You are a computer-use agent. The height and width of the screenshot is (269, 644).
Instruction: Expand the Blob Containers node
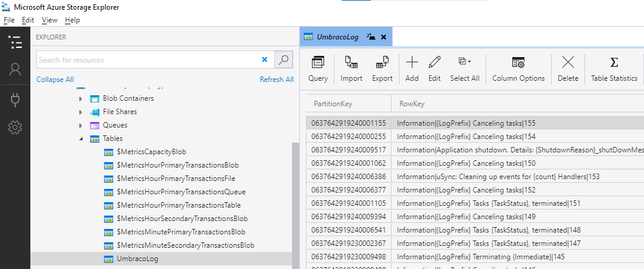click(x=81, y=99)
